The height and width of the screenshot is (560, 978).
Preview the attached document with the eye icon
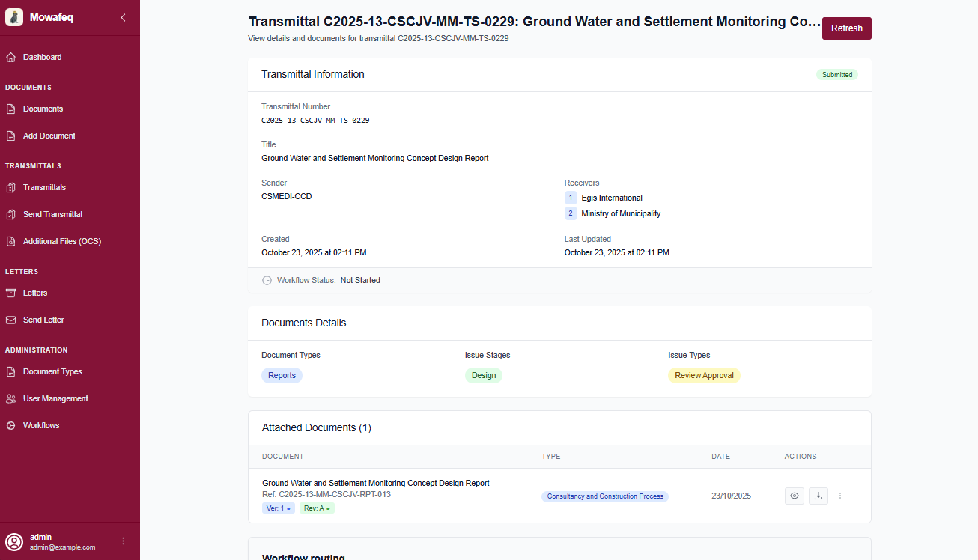795,496
